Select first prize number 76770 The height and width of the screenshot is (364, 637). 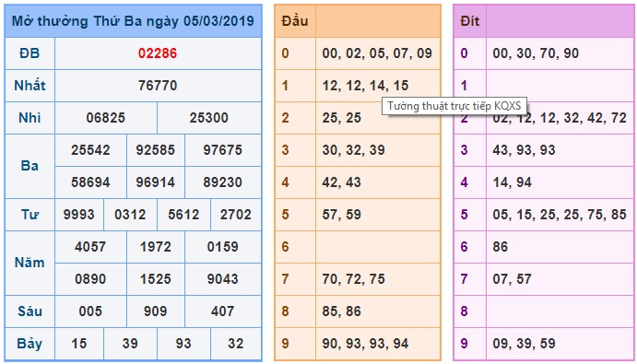coord(158,86)
